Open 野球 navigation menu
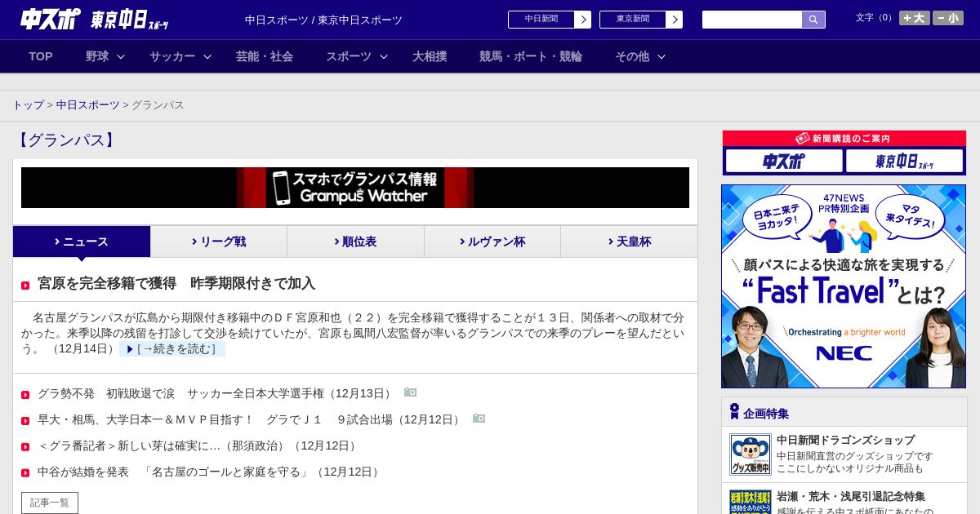The width and height of the screenshot is (980, 514). click(97, 56)
